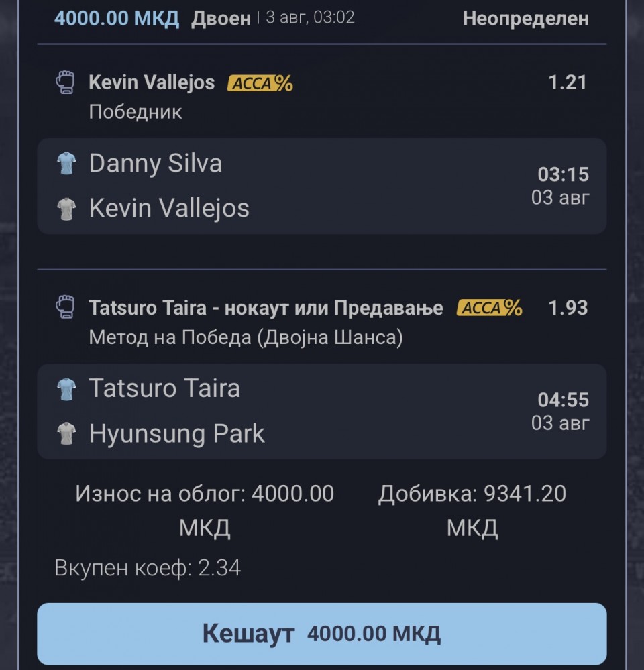
Task: Click the Добивка: 9341.20 МКД payout text
Action: (472, 510)
